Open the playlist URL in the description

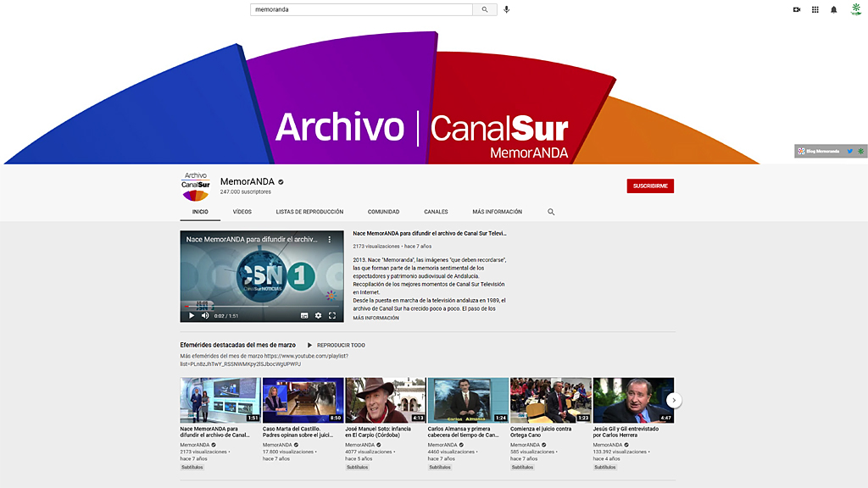[x=264, y=360]
